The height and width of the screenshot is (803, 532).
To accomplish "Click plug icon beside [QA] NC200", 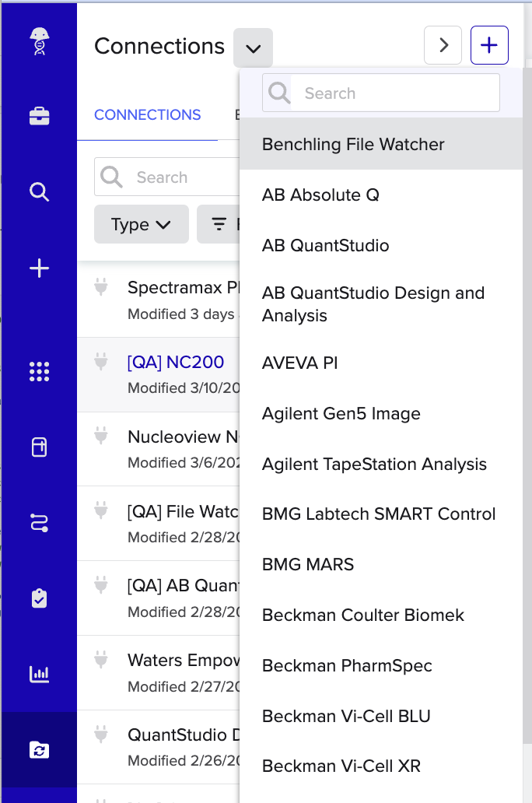I will click(101, 362).
